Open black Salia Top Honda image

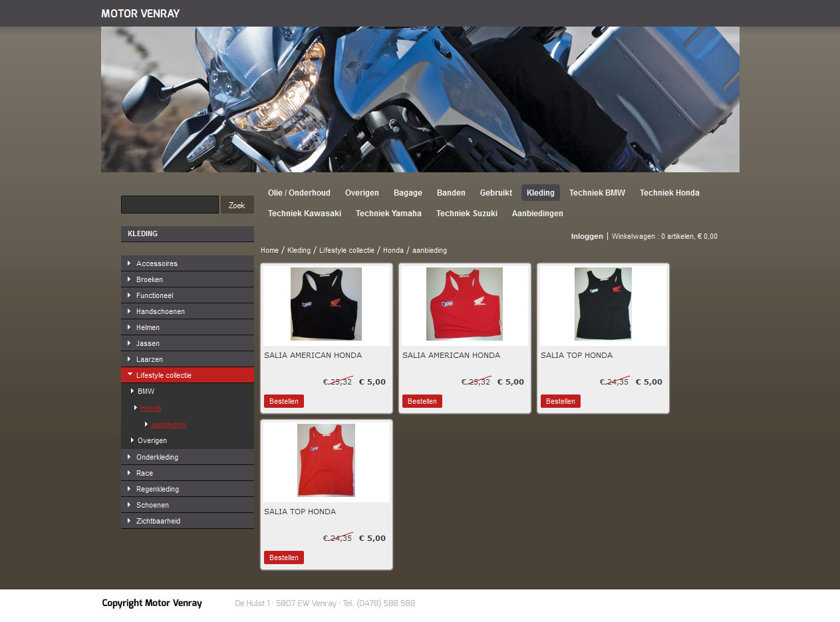pos(603,304)
